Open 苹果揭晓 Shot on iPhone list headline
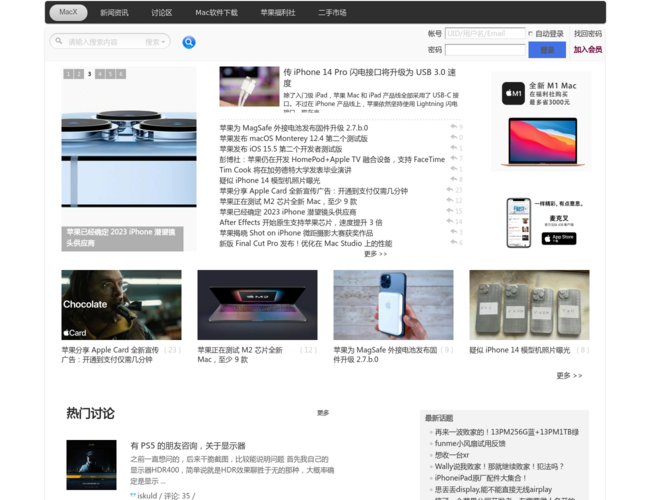This screenshot has width=650, height=500. [x=296, y=233]
